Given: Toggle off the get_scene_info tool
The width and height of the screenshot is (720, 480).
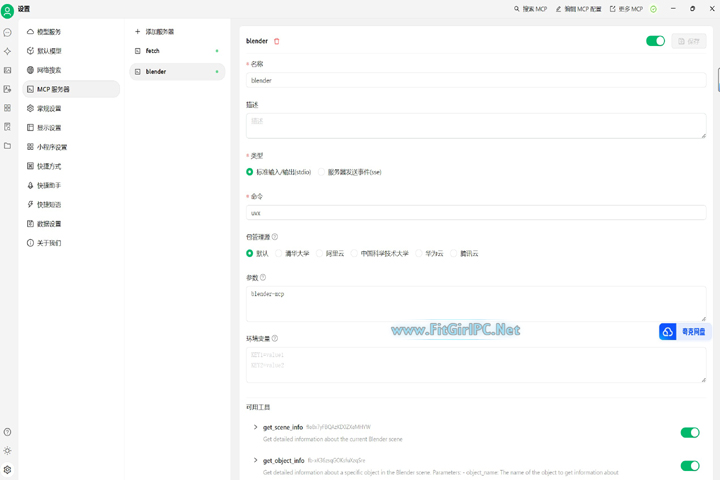Looking at the screenshot, I should [x=689, y=433].
